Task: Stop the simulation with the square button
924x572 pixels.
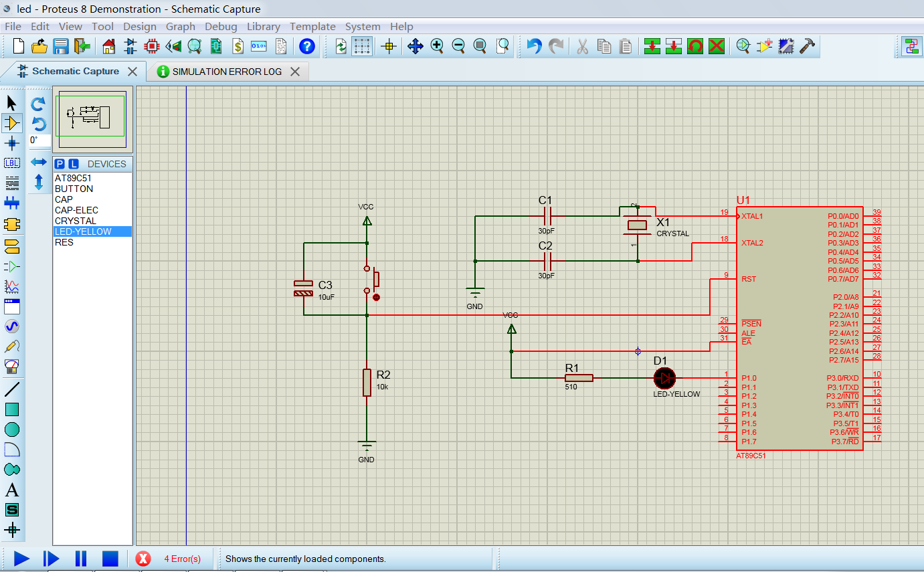Action: (110, 559)
